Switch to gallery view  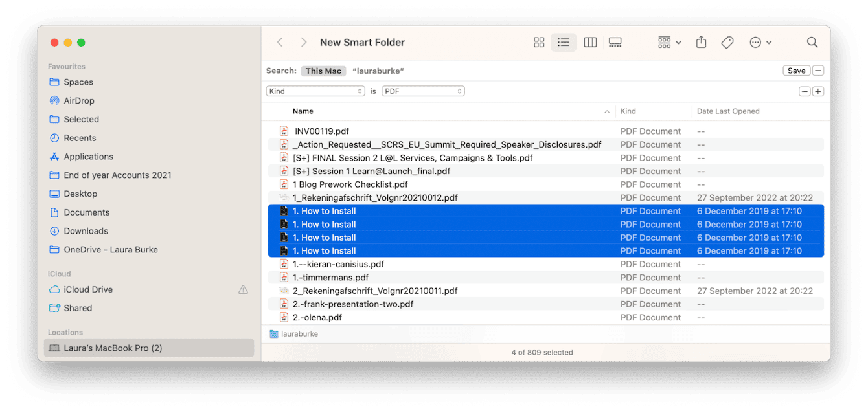click(615, 42)
